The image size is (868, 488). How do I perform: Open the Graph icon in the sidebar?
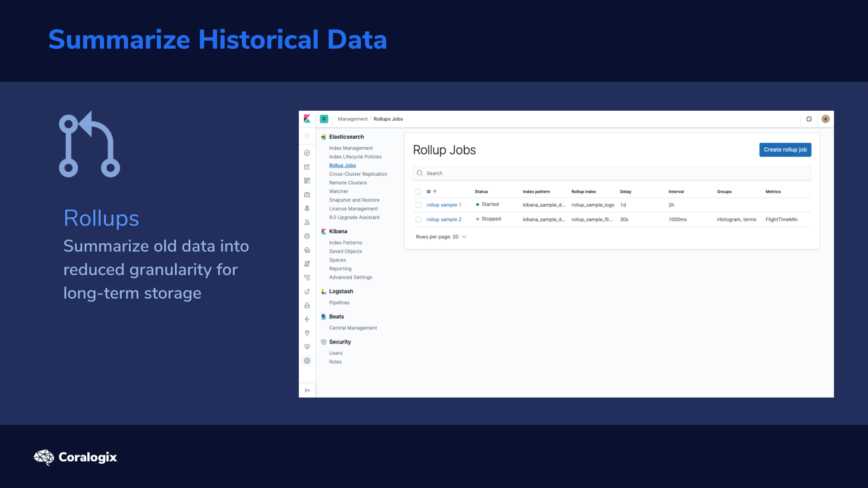(307, 319)
